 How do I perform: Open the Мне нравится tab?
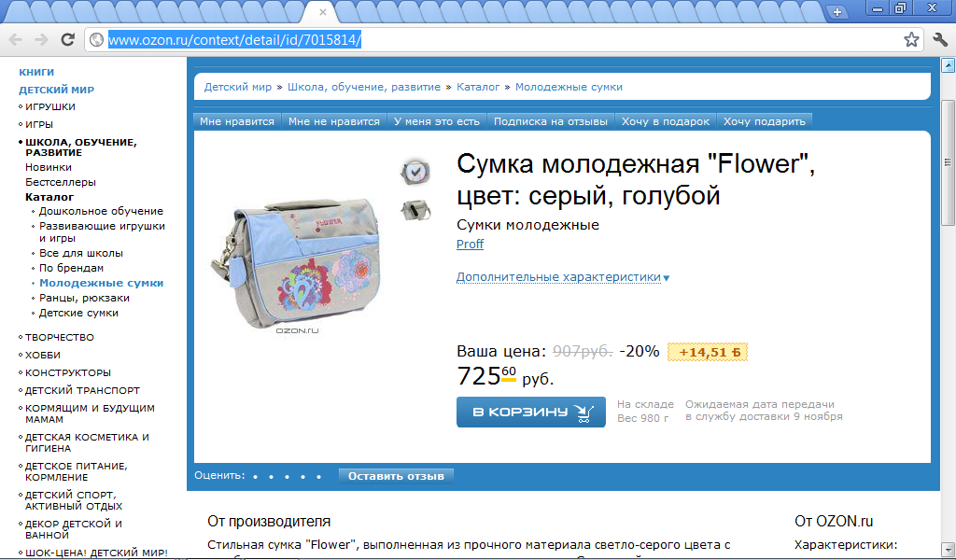click(236, 121)
